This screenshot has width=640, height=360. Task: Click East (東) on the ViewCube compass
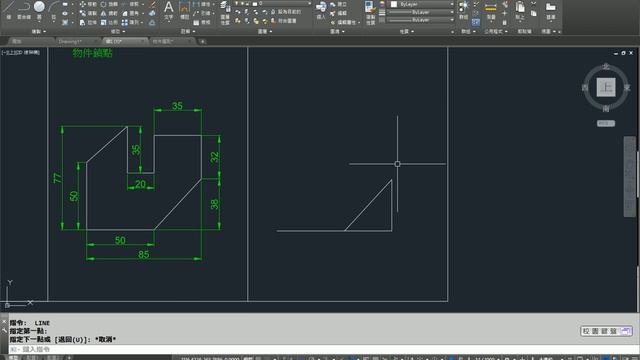tap(627, 87)
